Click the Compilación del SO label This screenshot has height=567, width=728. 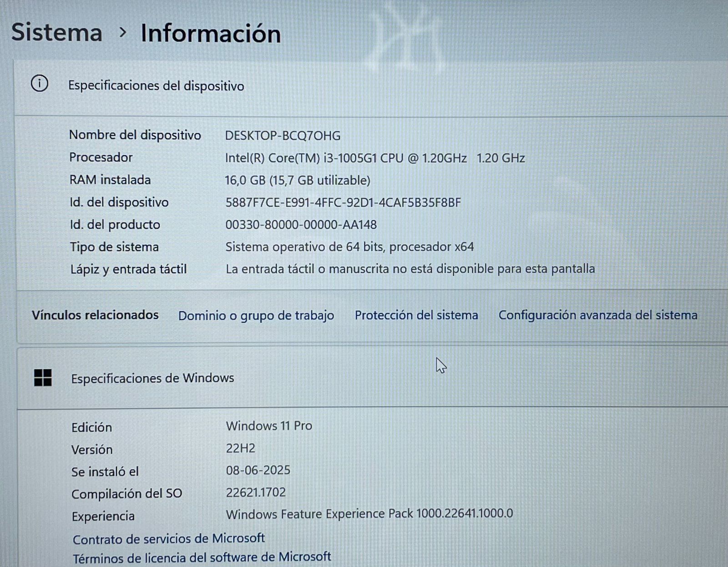[127, 494]
